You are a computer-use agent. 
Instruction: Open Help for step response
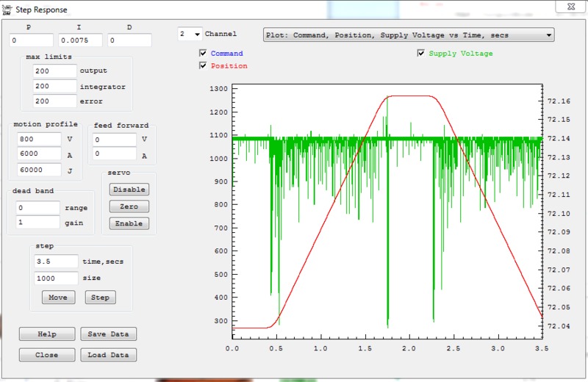tap(47, 334)
